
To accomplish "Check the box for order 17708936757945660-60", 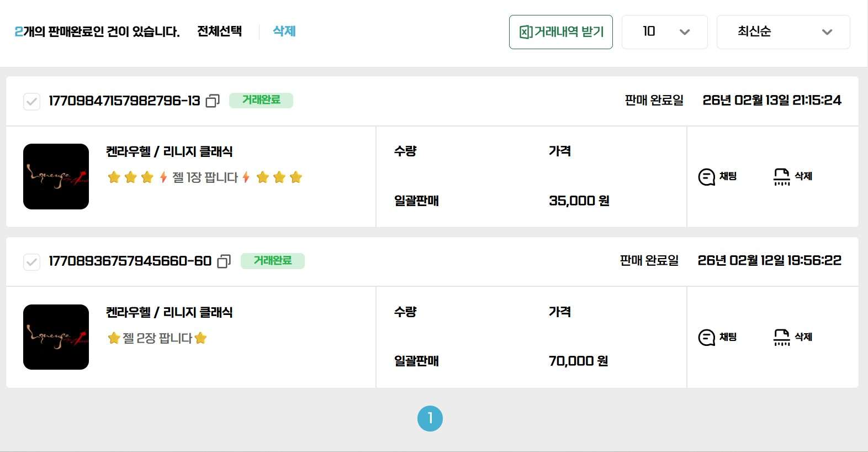I will tap(31, 262).
